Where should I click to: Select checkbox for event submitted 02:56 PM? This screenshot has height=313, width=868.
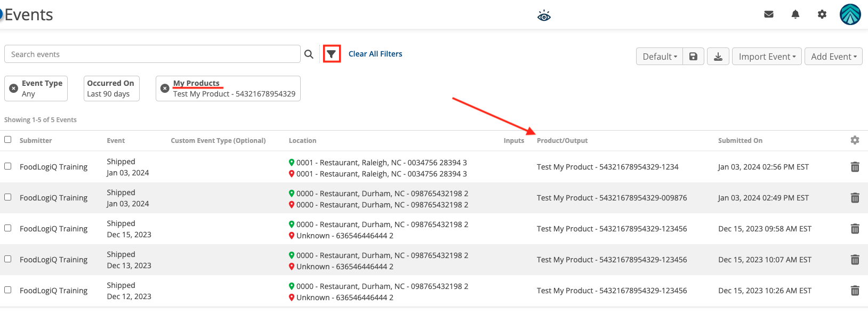coord(7,166)
